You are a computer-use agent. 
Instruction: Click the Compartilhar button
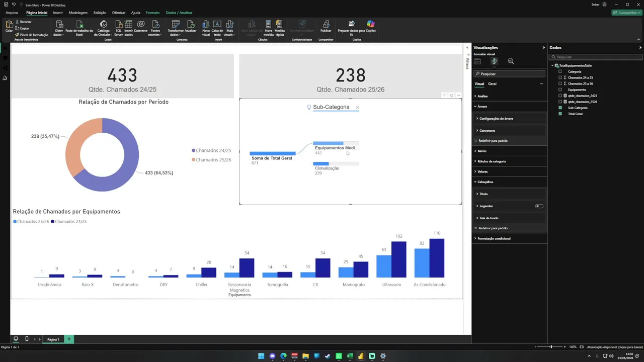(626, 13)
